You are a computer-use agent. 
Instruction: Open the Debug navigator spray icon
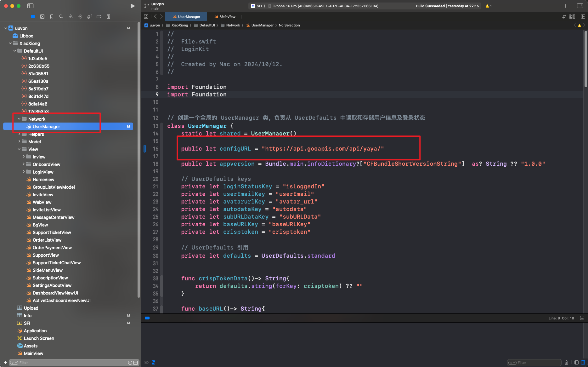[x=89, y=17]
